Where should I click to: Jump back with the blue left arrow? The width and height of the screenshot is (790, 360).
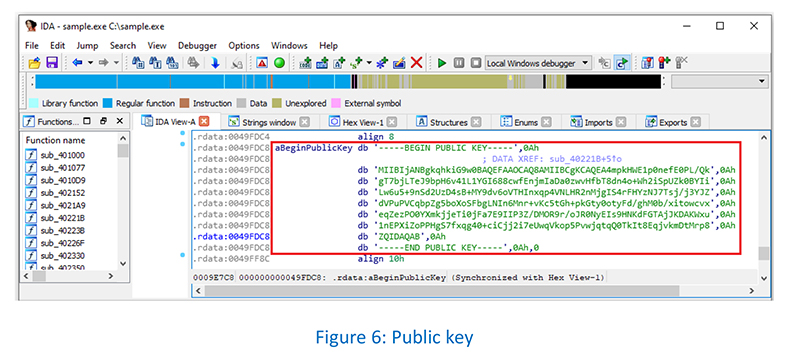pyautogui.click(x=77, y=63)
